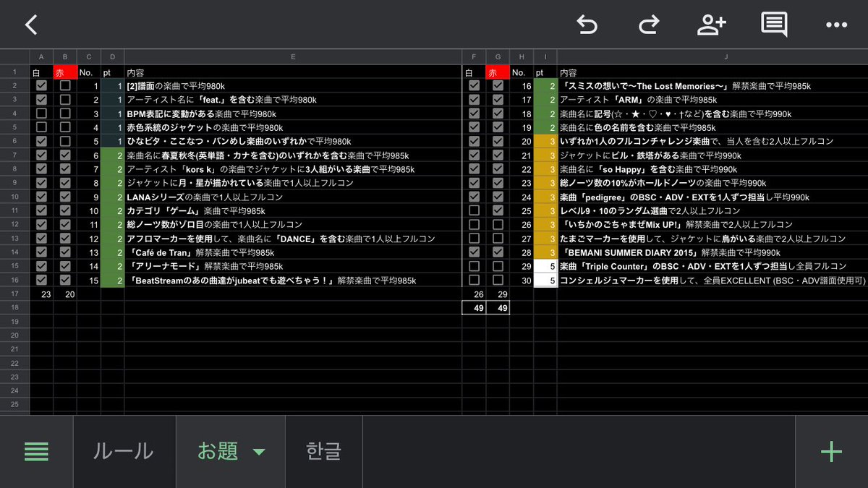Open the comments icon
Image resolution: width=868 pixels, height=488 pixels.
774,25
